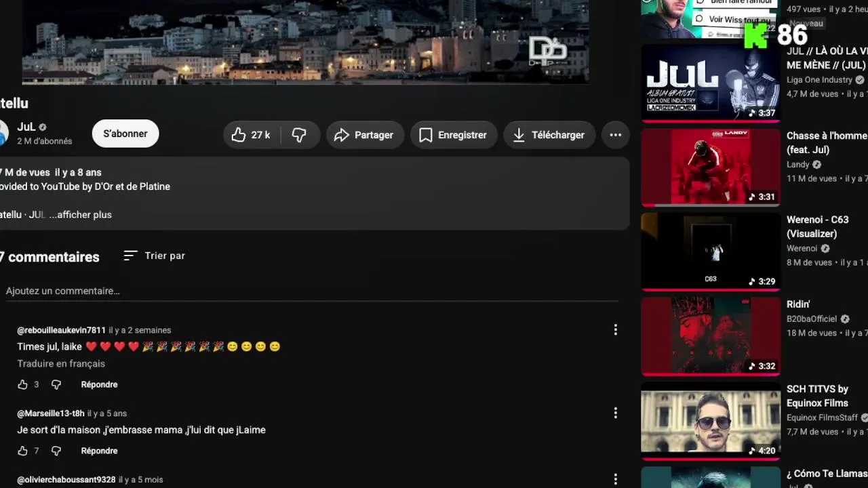868x488 pixels.
Task: Open 'SCH TITVS by Equinox Films' title
Action: 818,396
